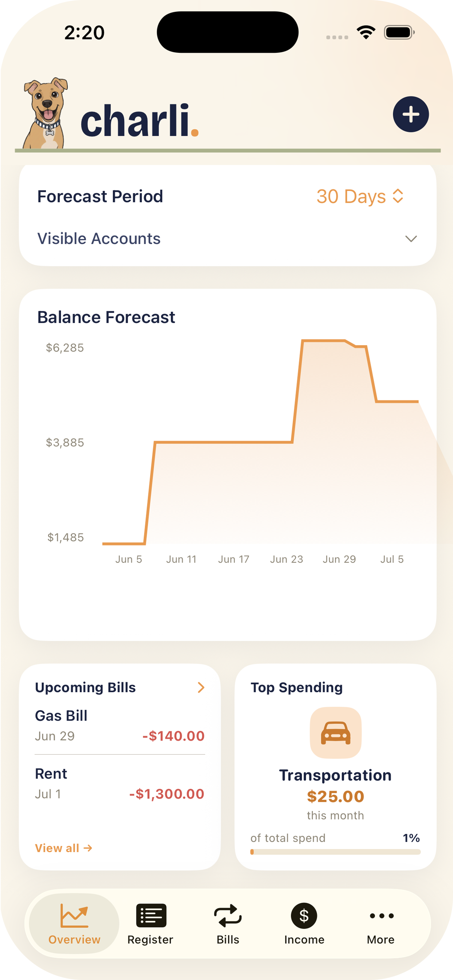Tap the Charli dog mascot logo
Image resolution: width=453 pixels, height=980 pixels.
tap(45, 113)
